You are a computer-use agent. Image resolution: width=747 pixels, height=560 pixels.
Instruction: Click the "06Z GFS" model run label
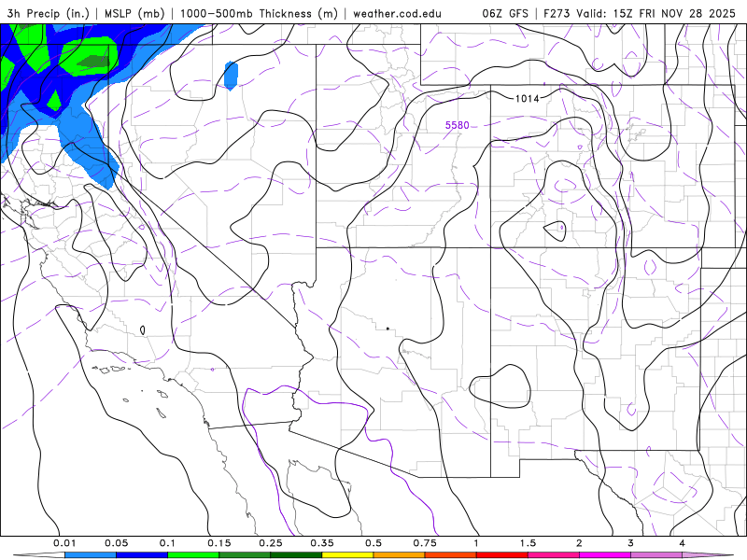click(505, 13)
